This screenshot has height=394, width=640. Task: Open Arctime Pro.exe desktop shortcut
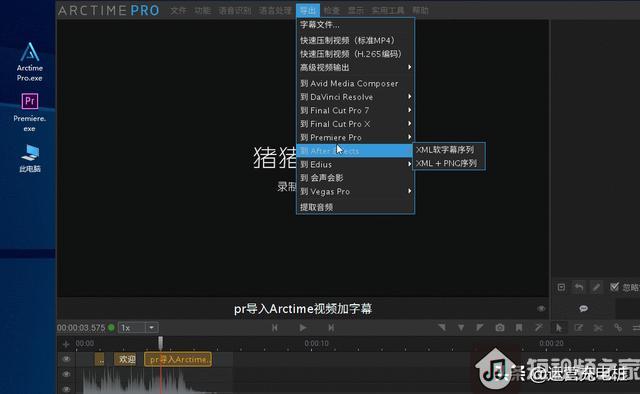pos(29,62)
